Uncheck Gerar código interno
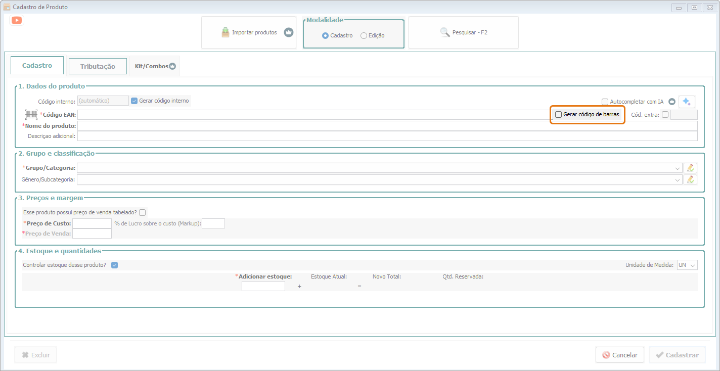Image resolution: width=720 pixels, height=371 pixels. tap(135, 101)
